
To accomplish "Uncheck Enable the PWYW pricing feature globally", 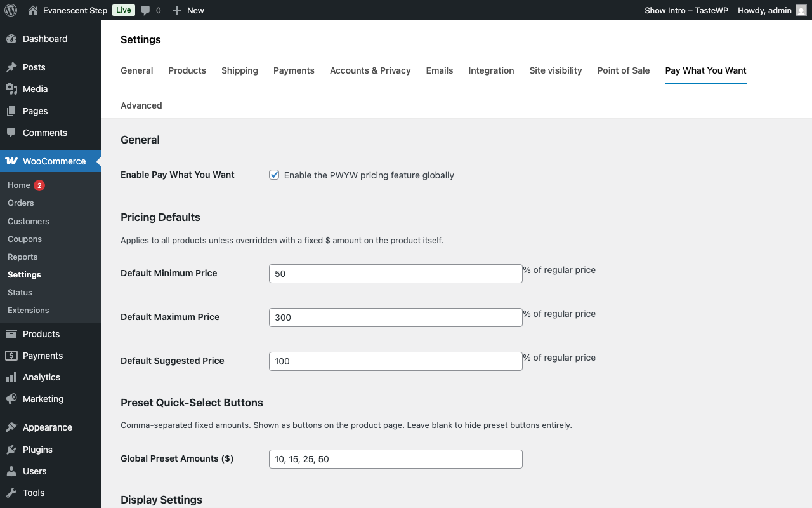I will point(274,175).
